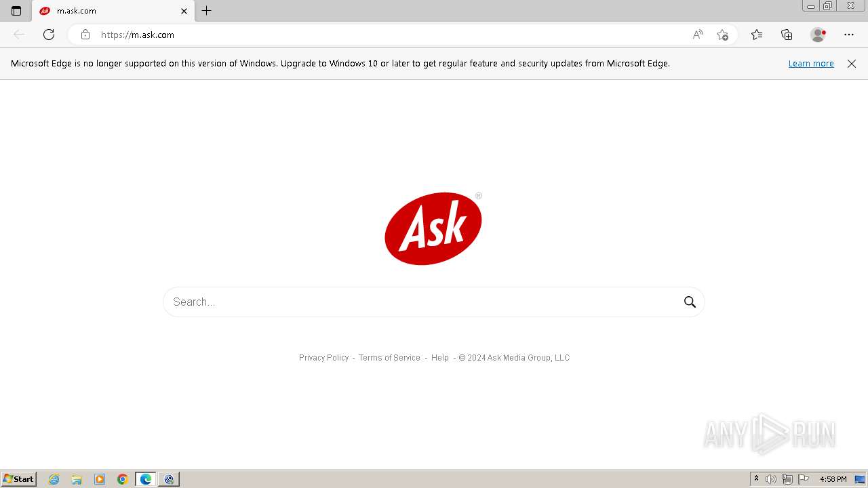This screenshot has height=488, width=868.
Task: Open Windows Media Player from taskbar
Action: (x=100, y=479)
